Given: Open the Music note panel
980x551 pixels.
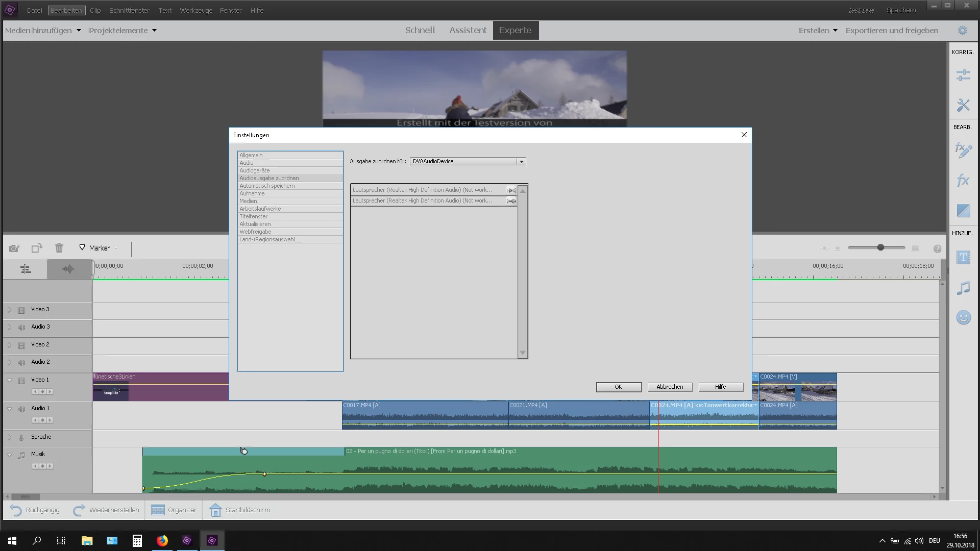Looking at the screenshot, I should click(963, 288).
